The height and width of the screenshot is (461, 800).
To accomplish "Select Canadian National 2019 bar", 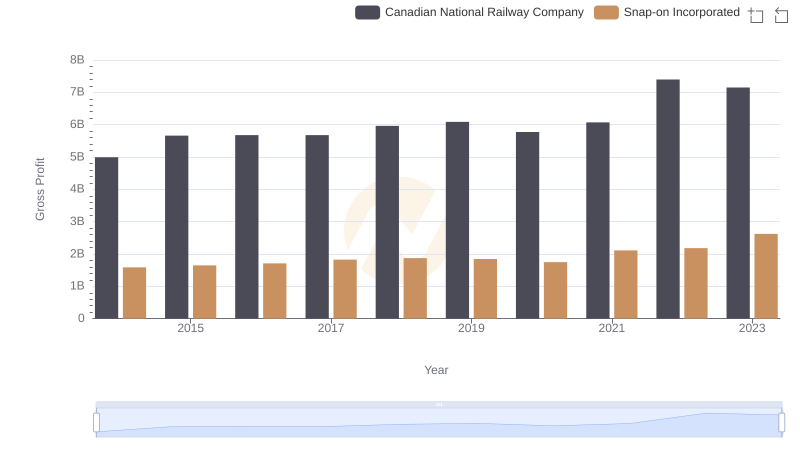I will [x=458, y=220].
